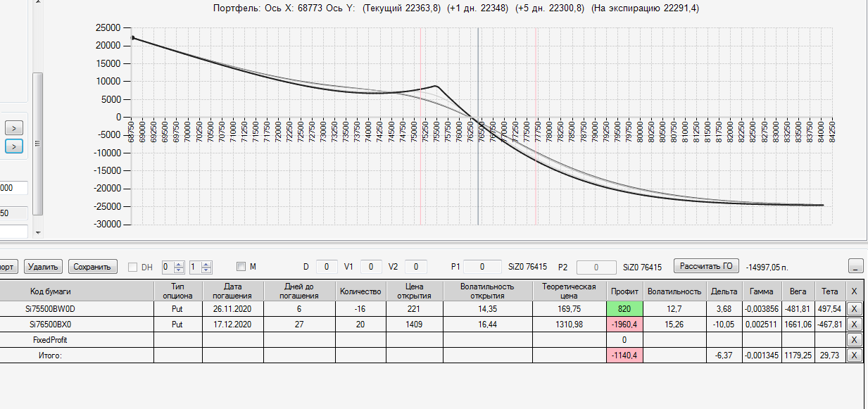
Task: Click the SiZ0 76415 label next to P1
Action: (528, 267)
